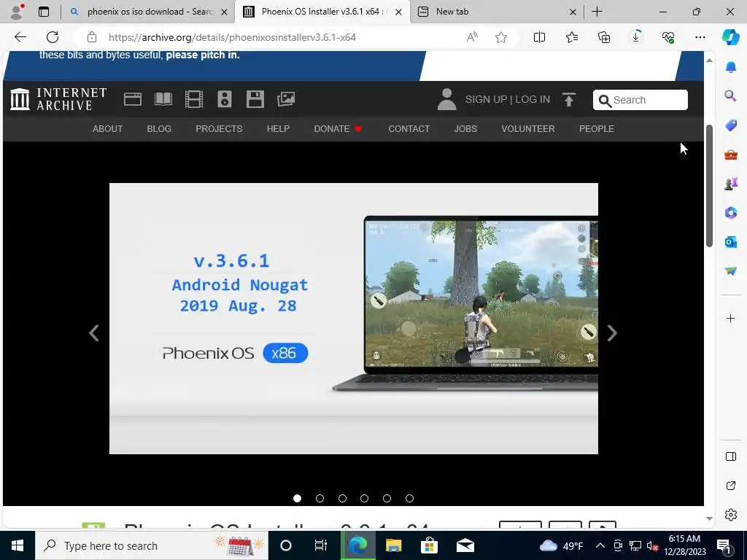Click the Phoenix OS v.3.6.1 carousel image
The image size is (747, 560).
[354, 318]
